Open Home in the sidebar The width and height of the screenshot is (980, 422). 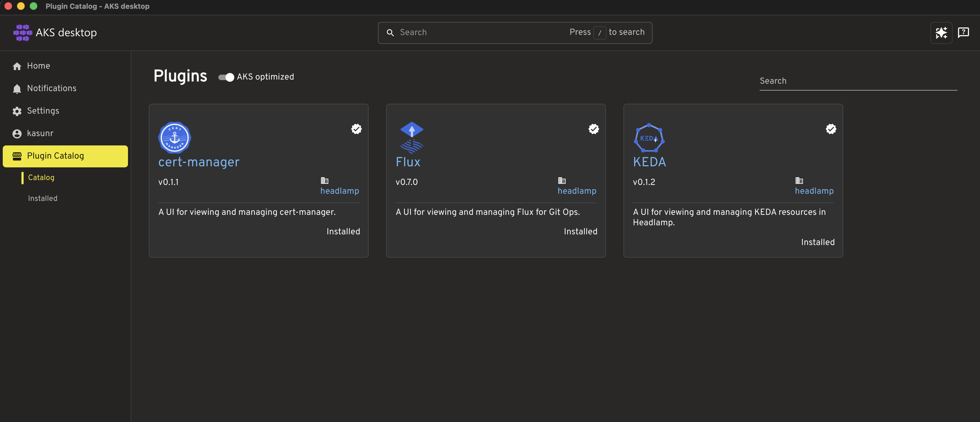65,66
